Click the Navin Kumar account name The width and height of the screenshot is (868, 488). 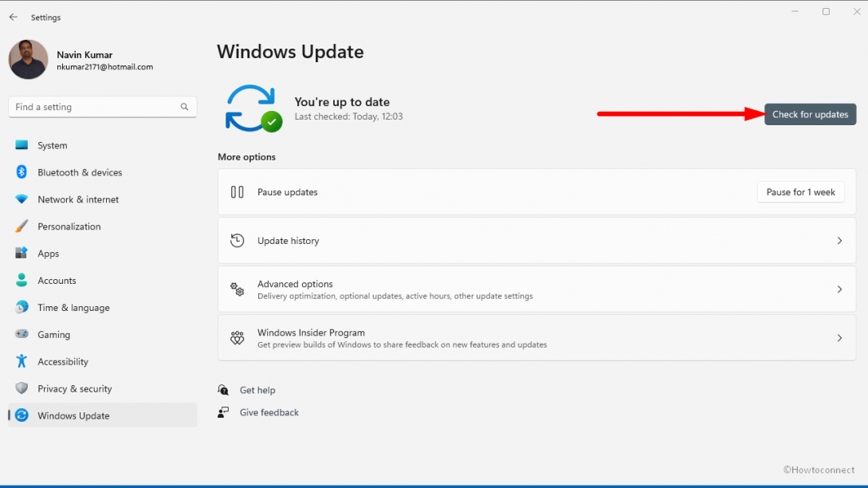click(84, 55)
